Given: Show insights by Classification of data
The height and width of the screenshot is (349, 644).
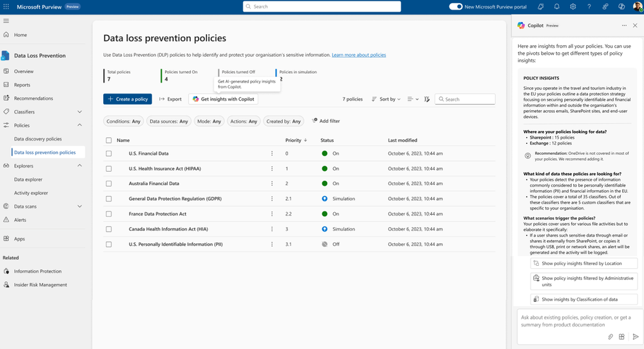Looking at the screenshot, I should (583, 299).
